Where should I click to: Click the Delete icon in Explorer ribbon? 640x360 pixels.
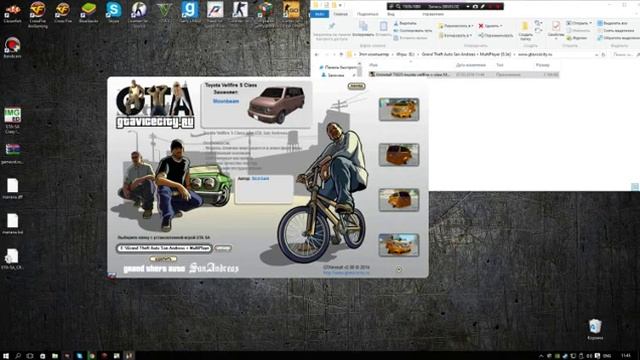coord(481,26)
